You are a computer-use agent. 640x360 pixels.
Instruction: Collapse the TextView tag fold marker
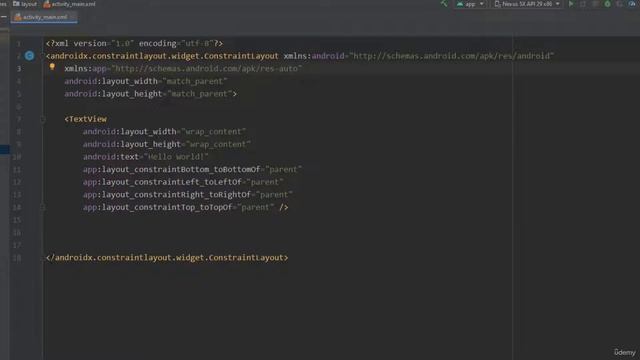(x=42, y=119)
